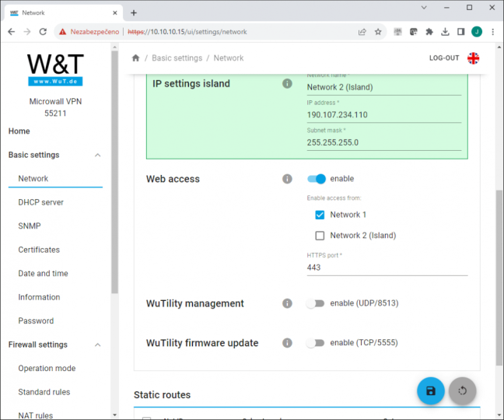504x420 pixels.
Task: Open the browser three-dot menu
Action: click(492, 31)
